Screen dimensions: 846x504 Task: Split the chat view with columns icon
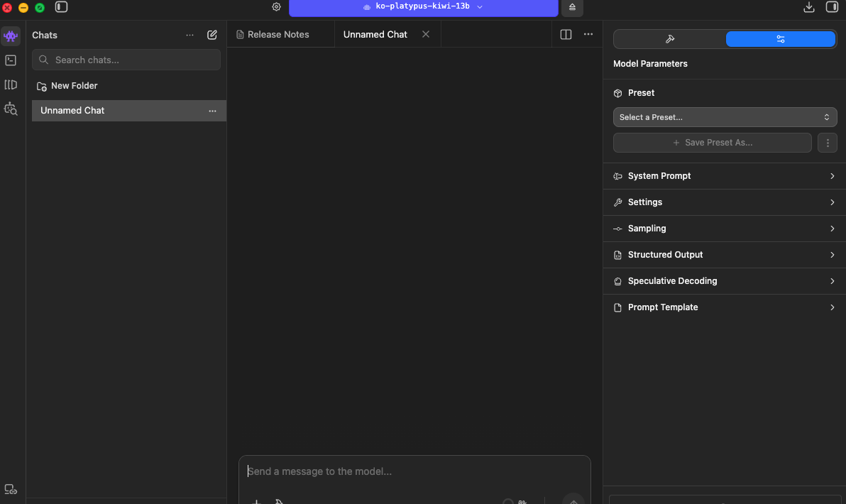(566, 35)
